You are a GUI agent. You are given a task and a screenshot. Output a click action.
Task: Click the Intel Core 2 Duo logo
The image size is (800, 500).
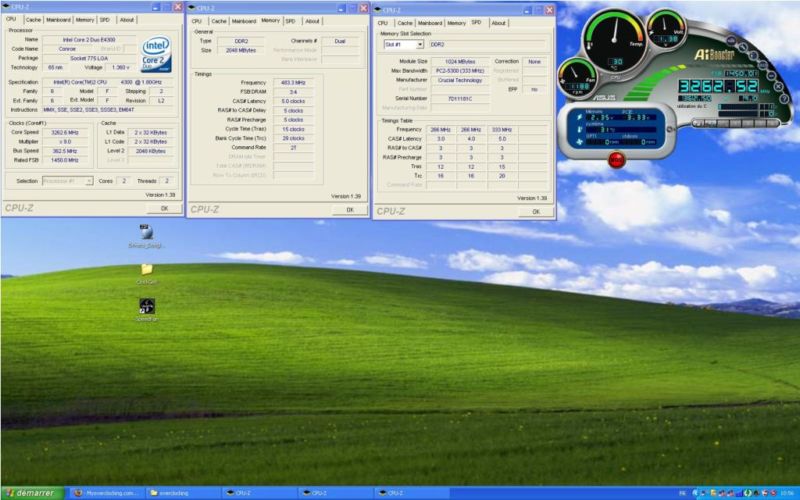coord(157,54)
